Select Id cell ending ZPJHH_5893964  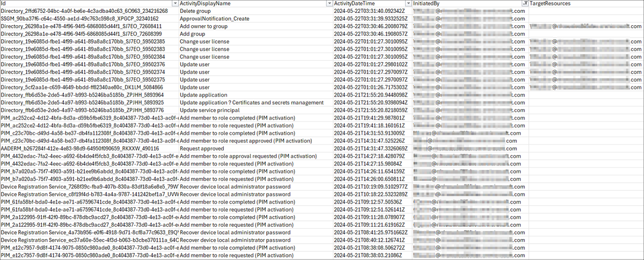(x=89, y=95)
